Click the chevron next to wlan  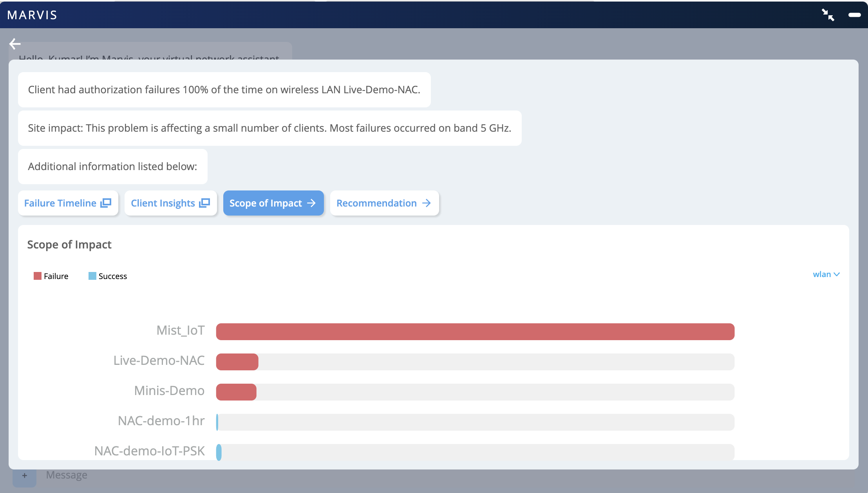pos(837,274)
